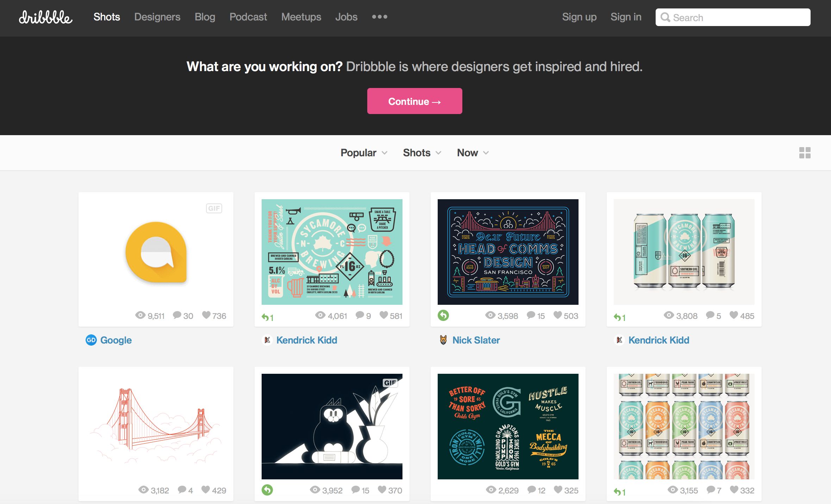Click comment icon with 7 comments
831x504 pixels.
[x=711, y=490]
